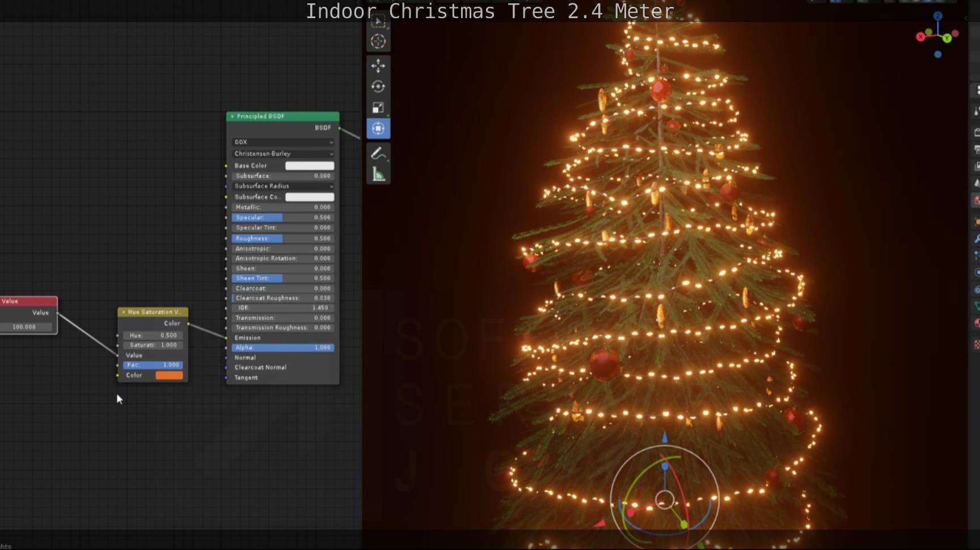Open the Modifiers wrench properties tab
The height and width of the screenshot is (550, 980).
click(977, 239)
